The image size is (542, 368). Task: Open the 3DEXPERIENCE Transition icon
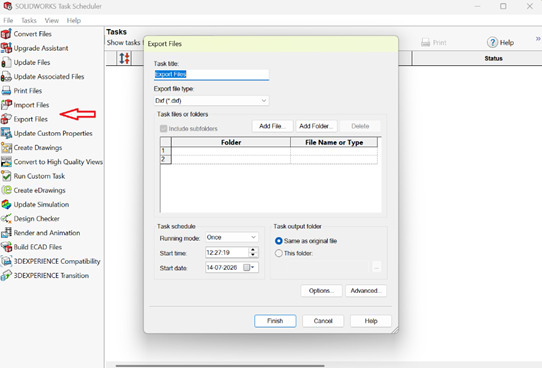[x=6, y=275]
